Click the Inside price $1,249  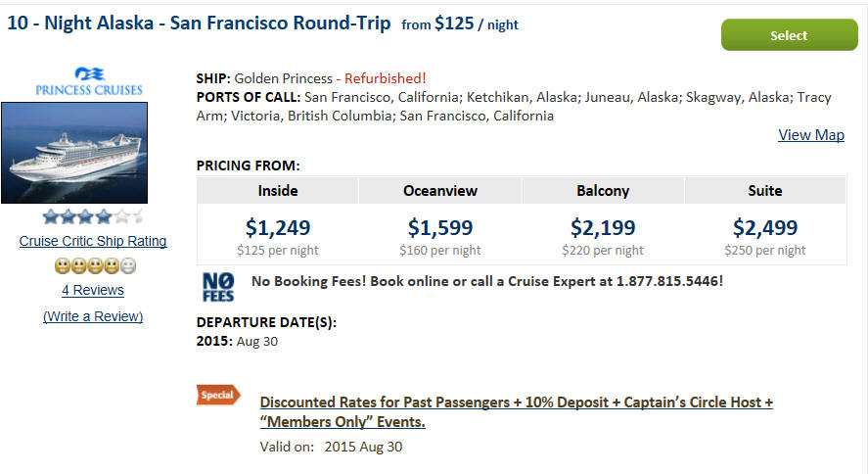click(x=278, y=227)
